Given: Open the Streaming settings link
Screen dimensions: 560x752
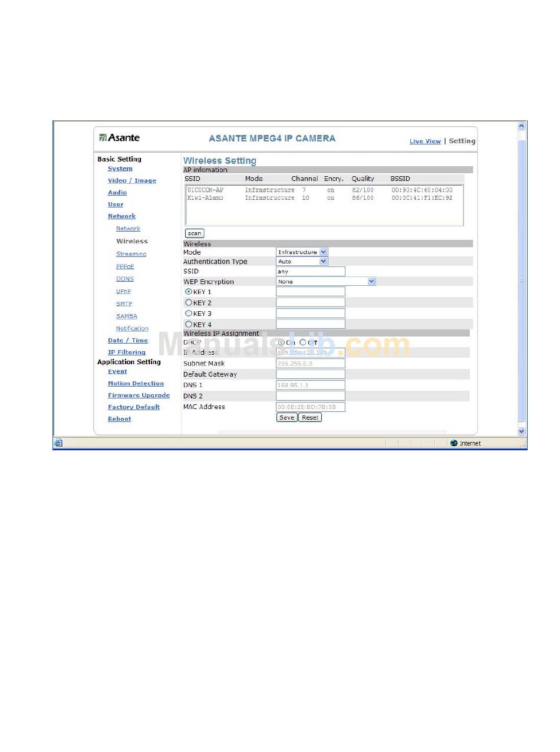Looking at the screenshot, I should (131, 254).
